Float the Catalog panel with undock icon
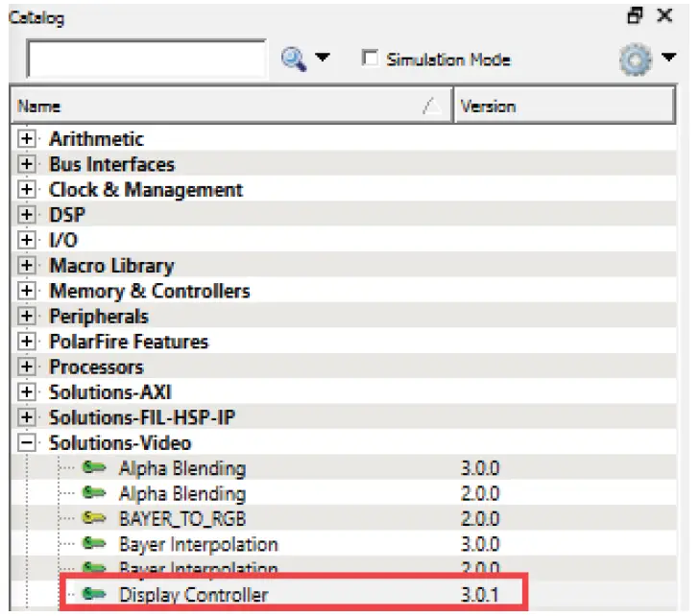Image resolution: width=699 pixels, height=616 pixels. 634,15
